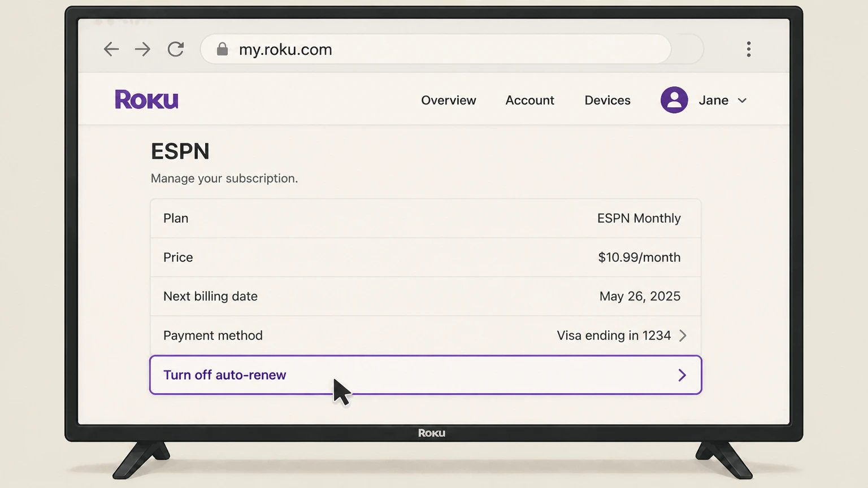Image resolution: width=868 pixels, height=488 pixels.
Task: Click the Turn off auto-renew link
Action: (x=426, y=375)
